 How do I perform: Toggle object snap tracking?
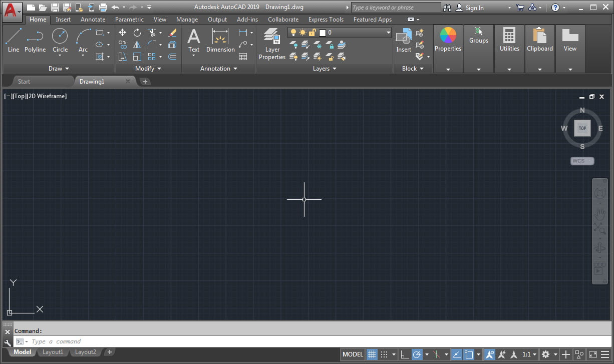click(x=456, y=354)
